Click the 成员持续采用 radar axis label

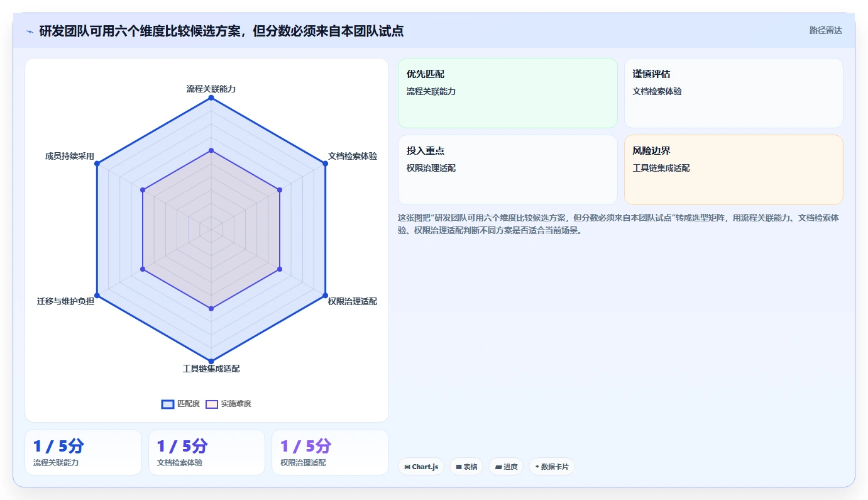pos(69,156)
